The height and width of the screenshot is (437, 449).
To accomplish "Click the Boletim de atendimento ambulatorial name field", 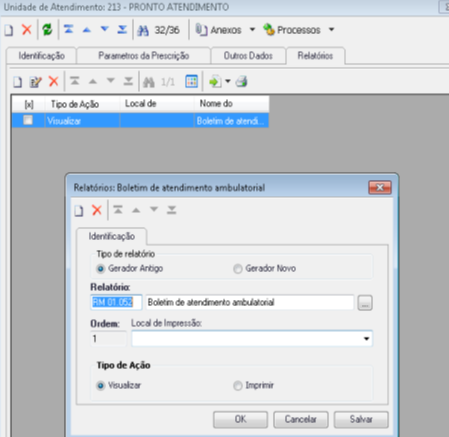I will click(x=250, y=302).
